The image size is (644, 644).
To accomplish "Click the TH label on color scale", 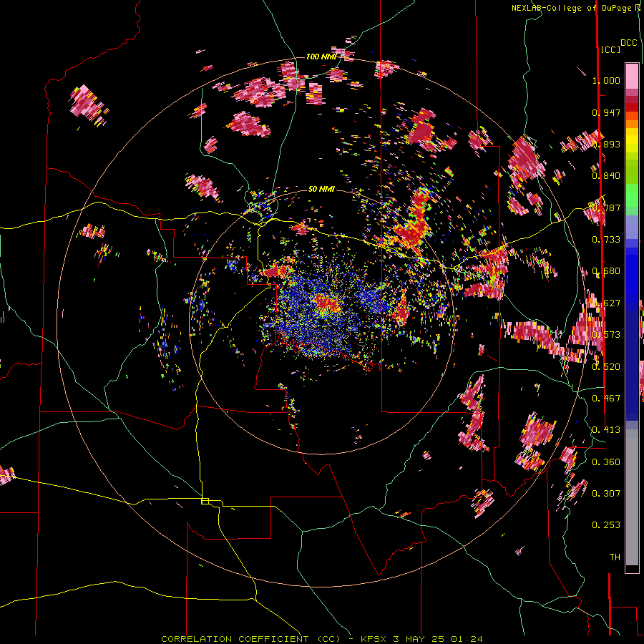I will [615, 557].
